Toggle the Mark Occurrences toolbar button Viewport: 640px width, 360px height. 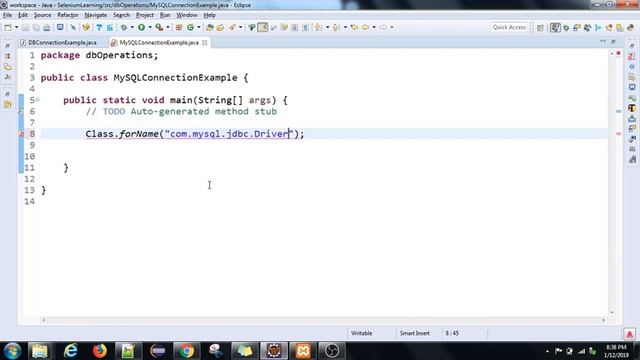pyautogui.click(x=263, y=27)
